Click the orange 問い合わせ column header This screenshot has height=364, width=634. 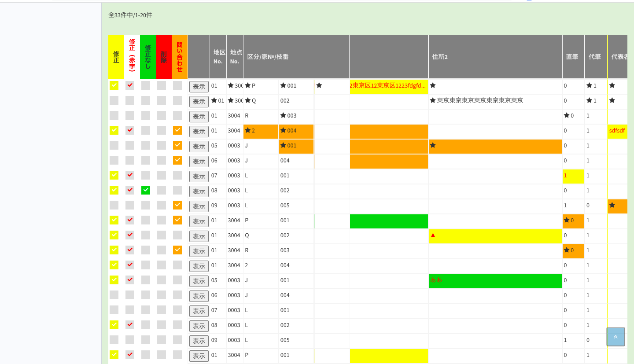[180, 57]
